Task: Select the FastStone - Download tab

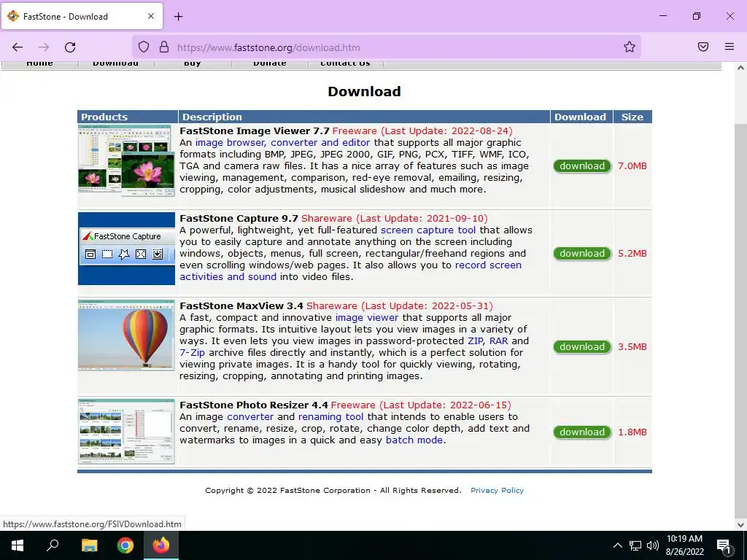Action: point(82,16)
